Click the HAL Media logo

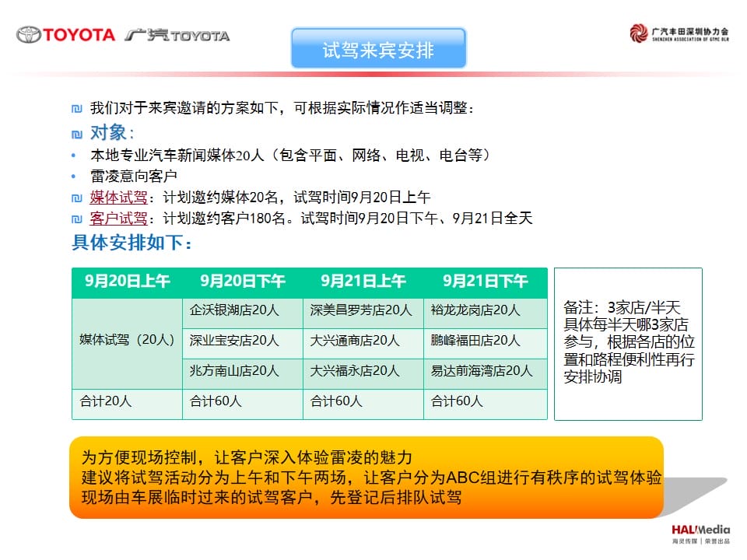tap(700, 534)
